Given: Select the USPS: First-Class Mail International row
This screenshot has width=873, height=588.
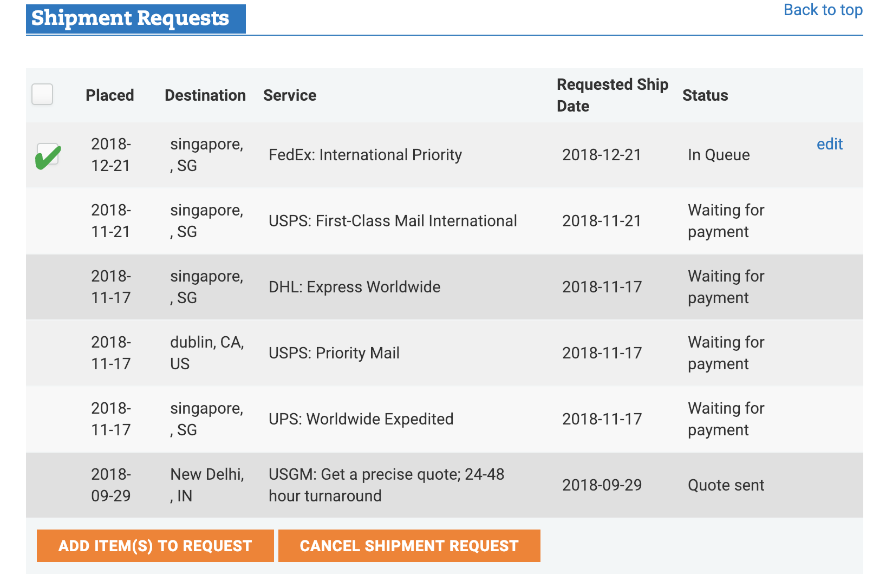Looking at the screenshot, I should tap(393, 221).
